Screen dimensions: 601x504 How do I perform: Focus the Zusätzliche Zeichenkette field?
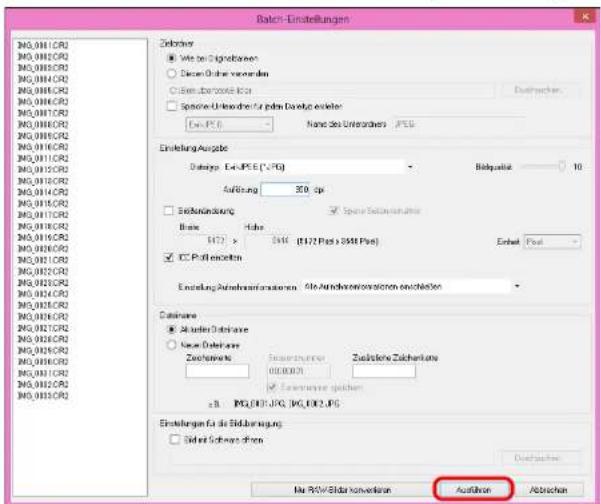384,371
